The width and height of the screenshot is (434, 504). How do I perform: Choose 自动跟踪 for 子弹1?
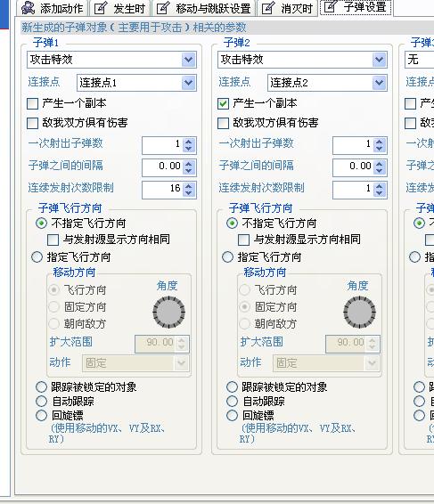(42, 401)
